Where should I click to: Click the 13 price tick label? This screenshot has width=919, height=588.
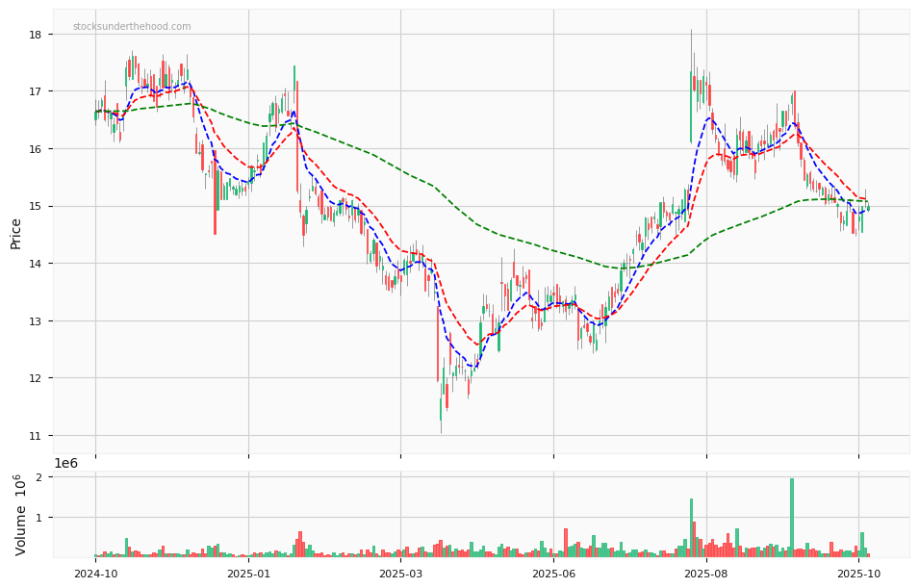[x=36, y=321]
